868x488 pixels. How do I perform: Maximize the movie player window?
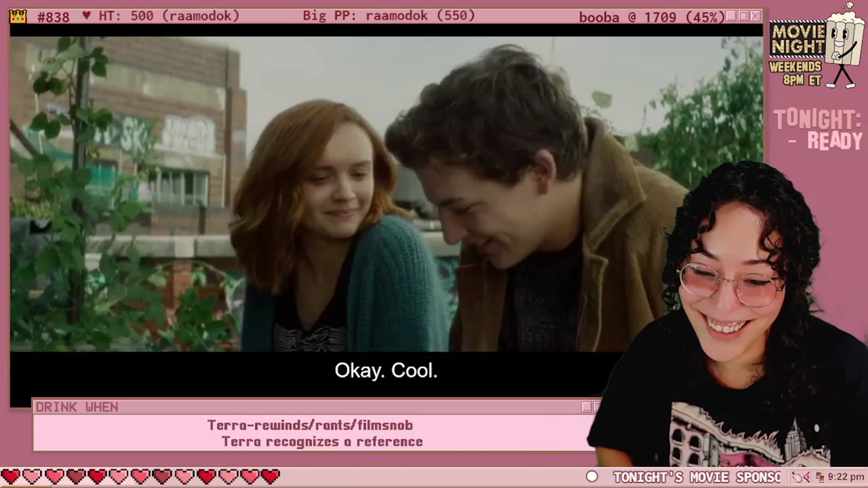click(743, 17)
